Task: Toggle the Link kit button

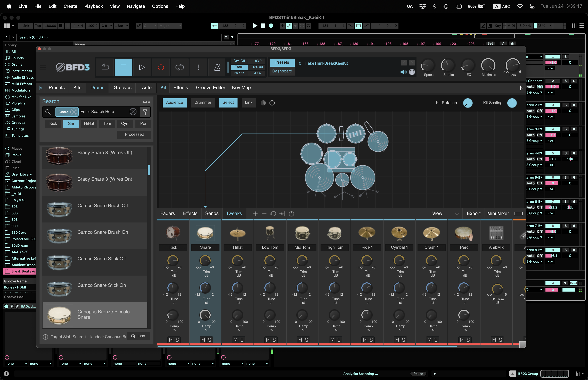Action: click(248, 103)
